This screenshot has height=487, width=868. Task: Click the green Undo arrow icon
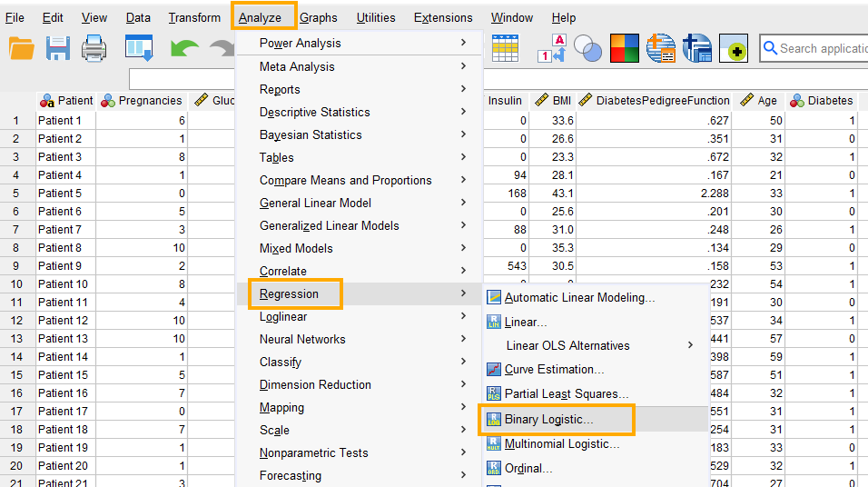point(184,49)
